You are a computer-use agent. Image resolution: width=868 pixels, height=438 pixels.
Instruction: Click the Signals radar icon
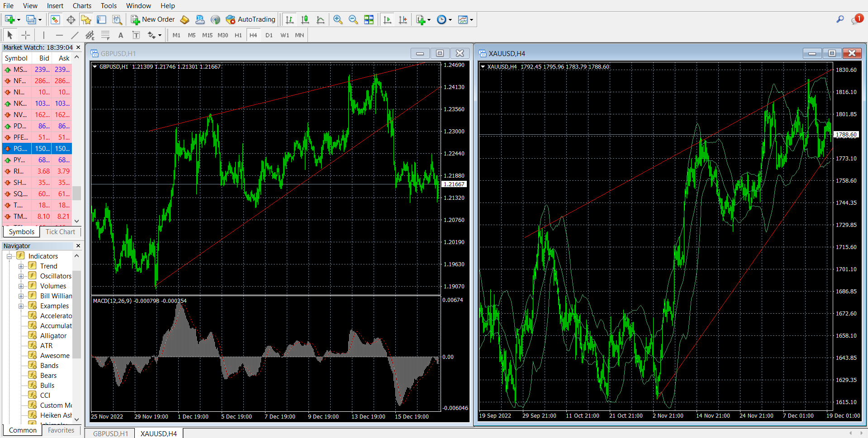[x=215, y=19]
